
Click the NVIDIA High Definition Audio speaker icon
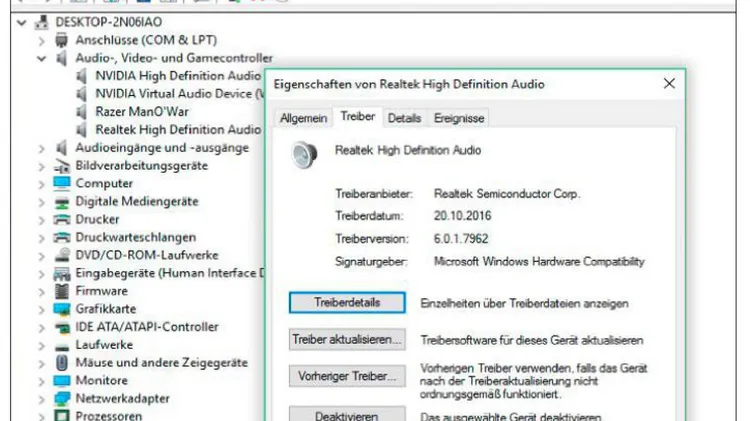[82, 76]
